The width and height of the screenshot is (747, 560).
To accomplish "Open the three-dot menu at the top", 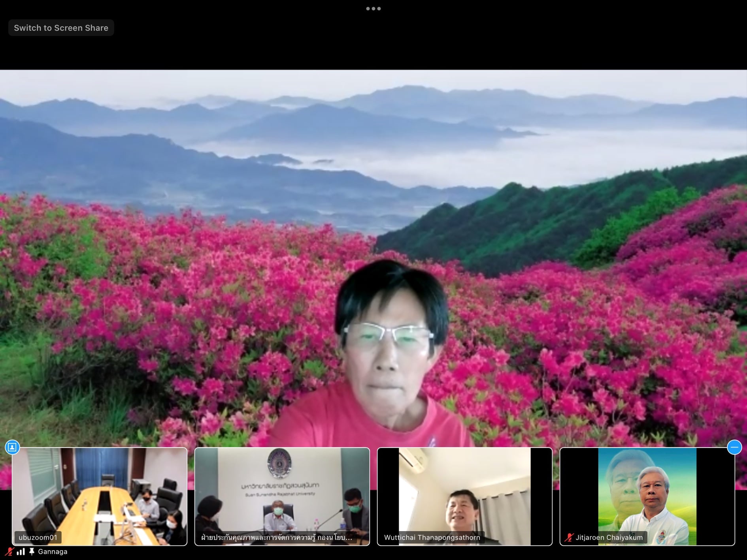I will (373, 9).
